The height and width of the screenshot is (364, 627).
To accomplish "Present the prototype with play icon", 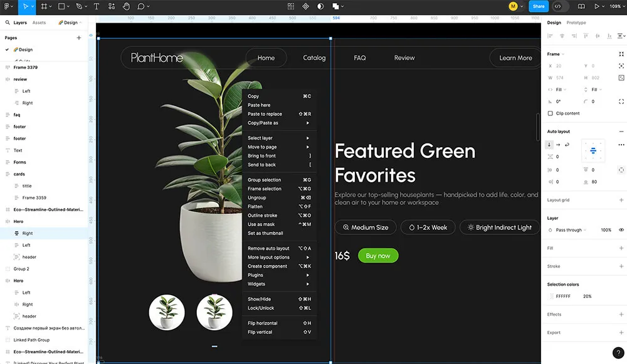I will coord(597,6).
